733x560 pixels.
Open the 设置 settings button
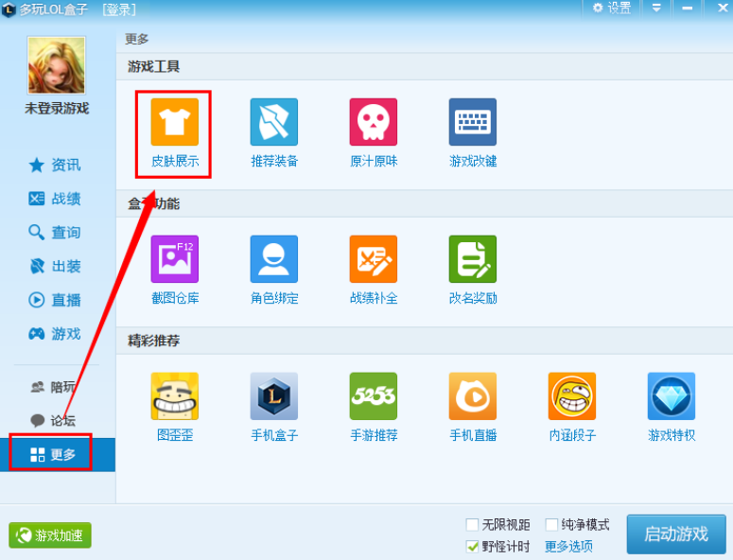click(611, 8)
